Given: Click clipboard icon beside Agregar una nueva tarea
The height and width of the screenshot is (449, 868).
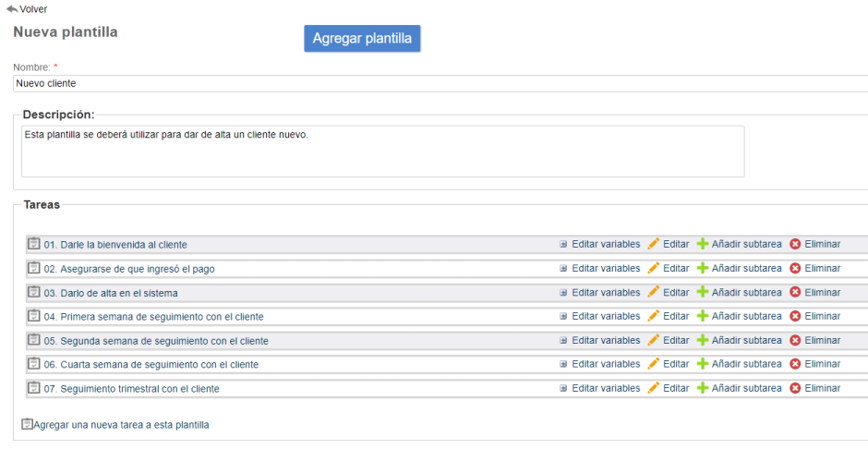Looking at the screenshot, I should click(x=27, y=424).
